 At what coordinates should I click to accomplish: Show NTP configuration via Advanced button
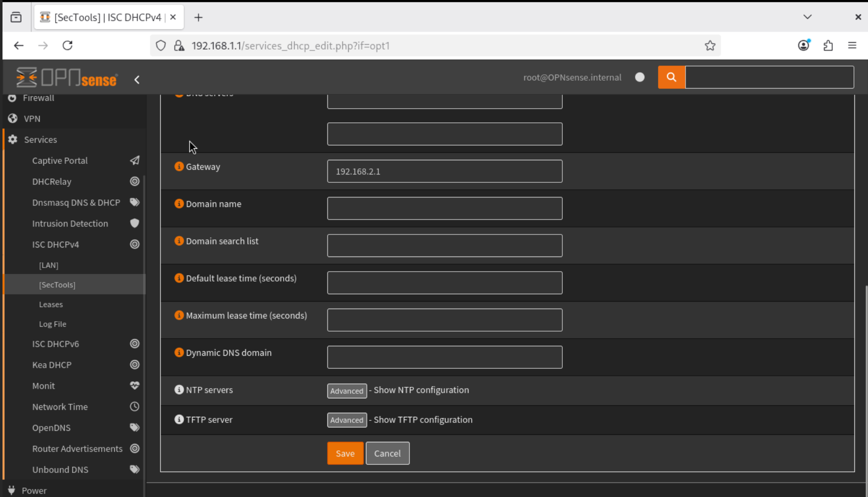pyautogui.click(x=347, y=391)
